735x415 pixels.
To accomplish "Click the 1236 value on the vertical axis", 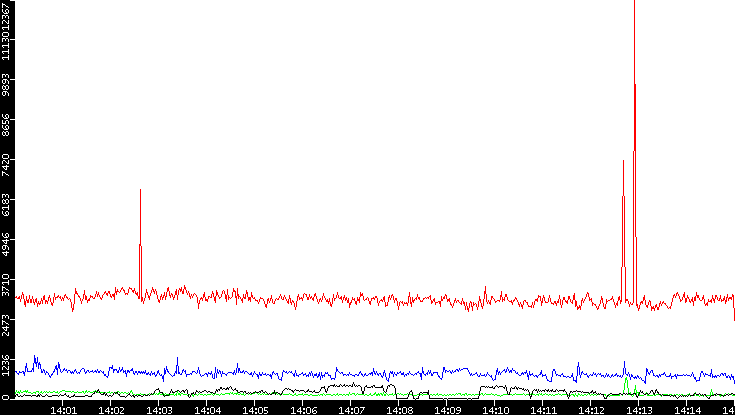I will pyautogui.click(x=5, y=364).
